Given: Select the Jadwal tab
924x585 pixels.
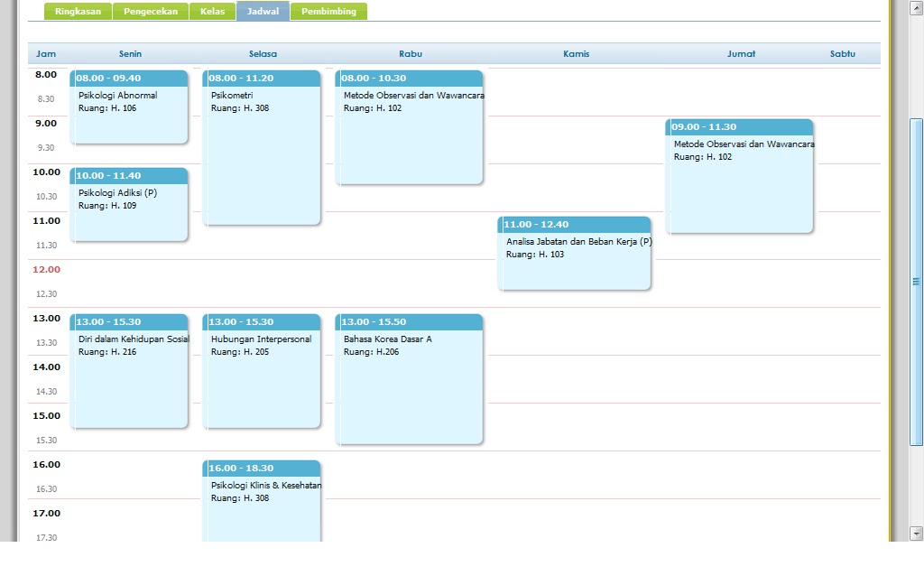Looking at the screenshot, I should point(263,11).
